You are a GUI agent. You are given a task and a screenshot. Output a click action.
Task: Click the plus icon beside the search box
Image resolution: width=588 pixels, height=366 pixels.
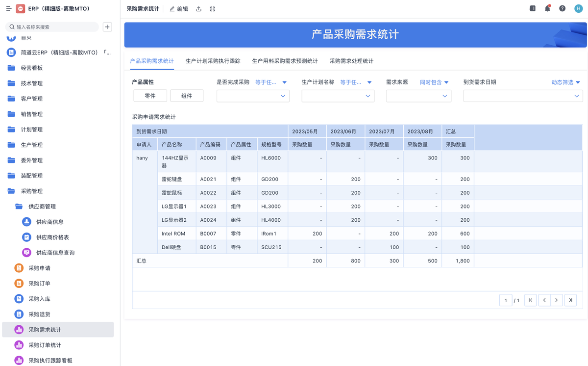click(x=107, y=27)
